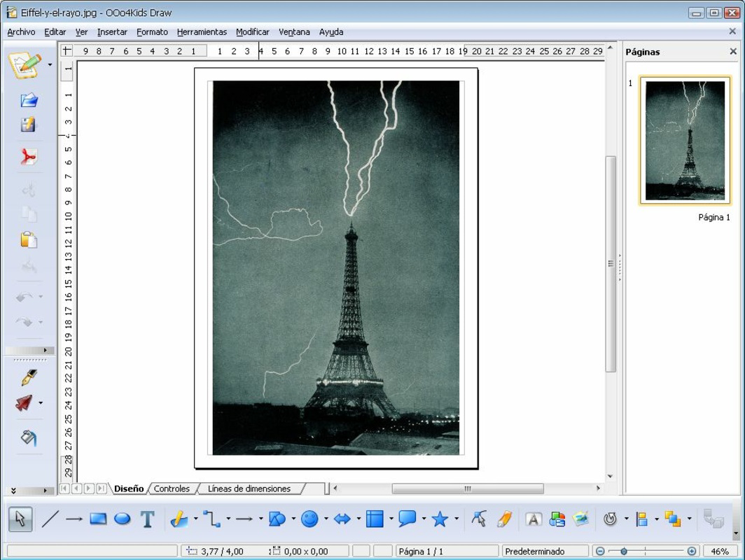Click the Export as PDF icon

28,157
